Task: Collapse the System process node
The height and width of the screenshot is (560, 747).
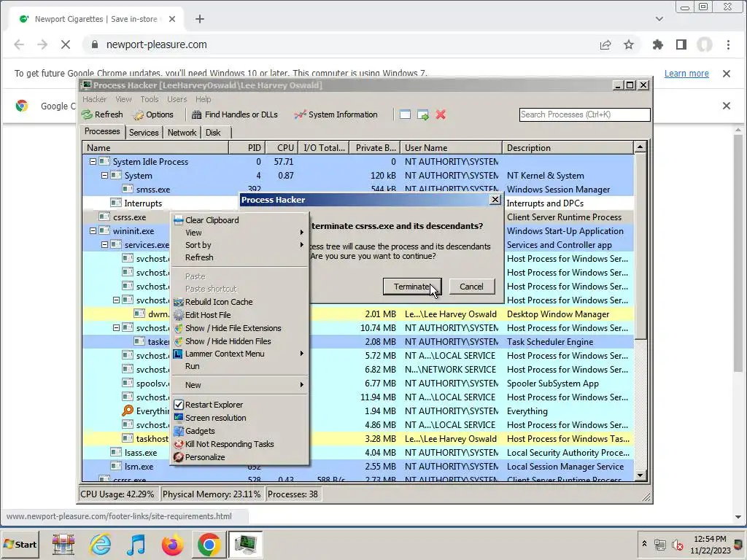Action: (104, 175)
